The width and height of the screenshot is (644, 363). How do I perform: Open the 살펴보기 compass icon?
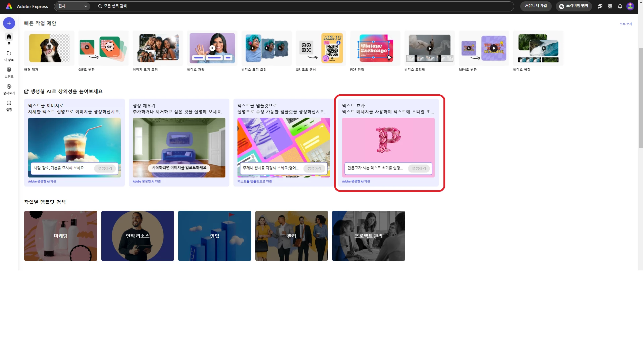point(9,87)
